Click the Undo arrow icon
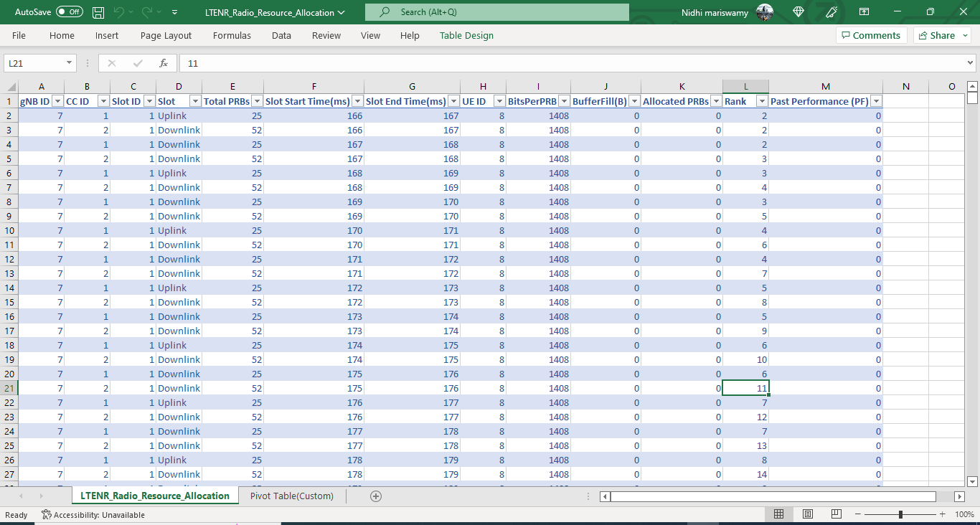The height and width of the screenshot is (525, 980). [x=119, y=12]
